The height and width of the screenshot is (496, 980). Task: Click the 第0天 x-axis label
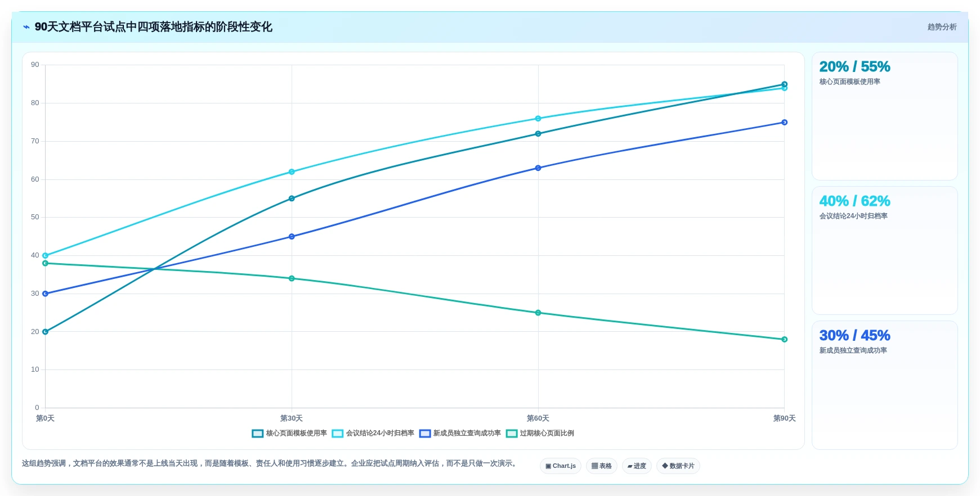click(x=46, y=418)
